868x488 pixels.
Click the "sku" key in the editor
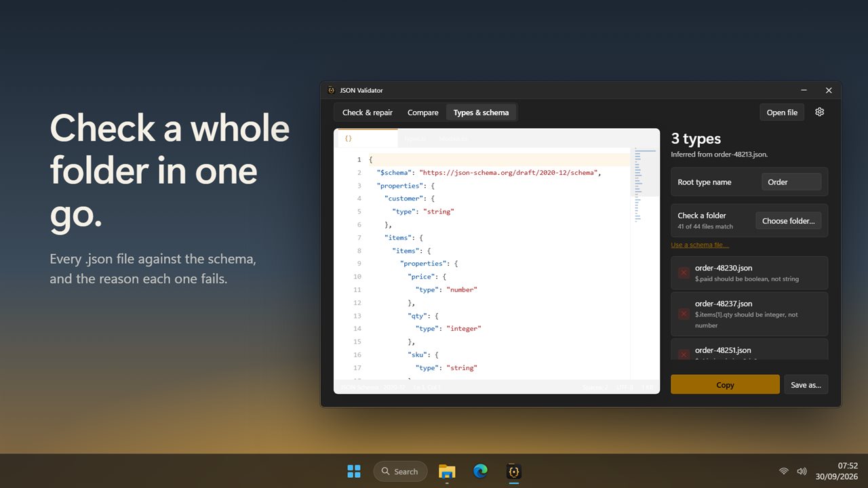418,354
